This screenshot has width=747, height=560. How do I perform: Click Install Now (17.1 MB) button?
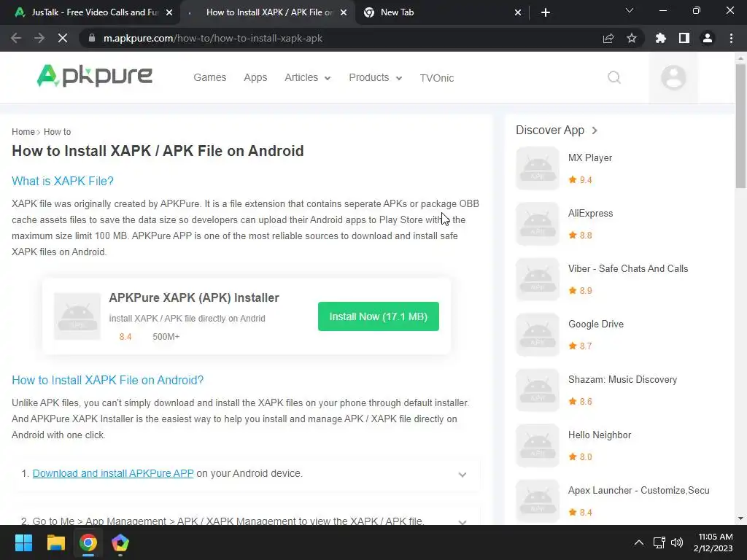[x=379, y=316]
